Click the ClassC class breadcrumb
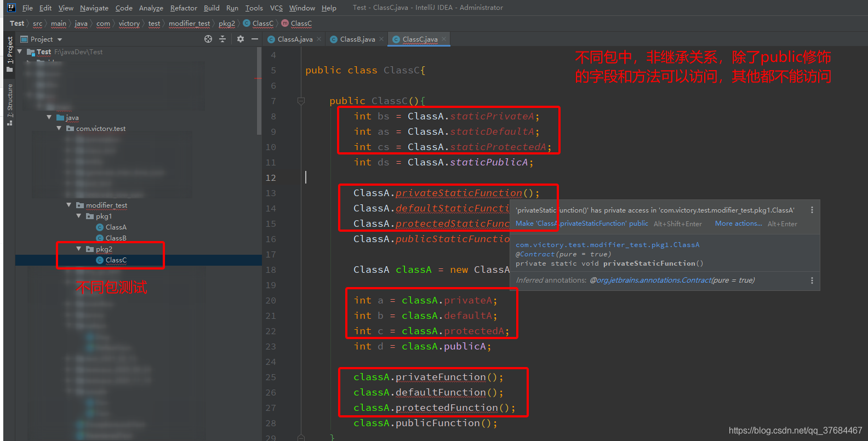 [258, 24]
